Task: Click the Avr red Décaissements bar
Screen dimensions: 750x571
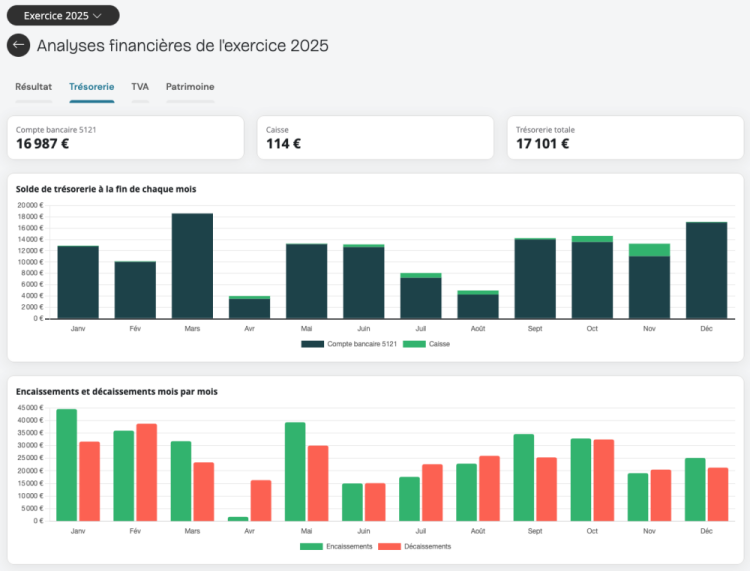Action: click(261, 501)
